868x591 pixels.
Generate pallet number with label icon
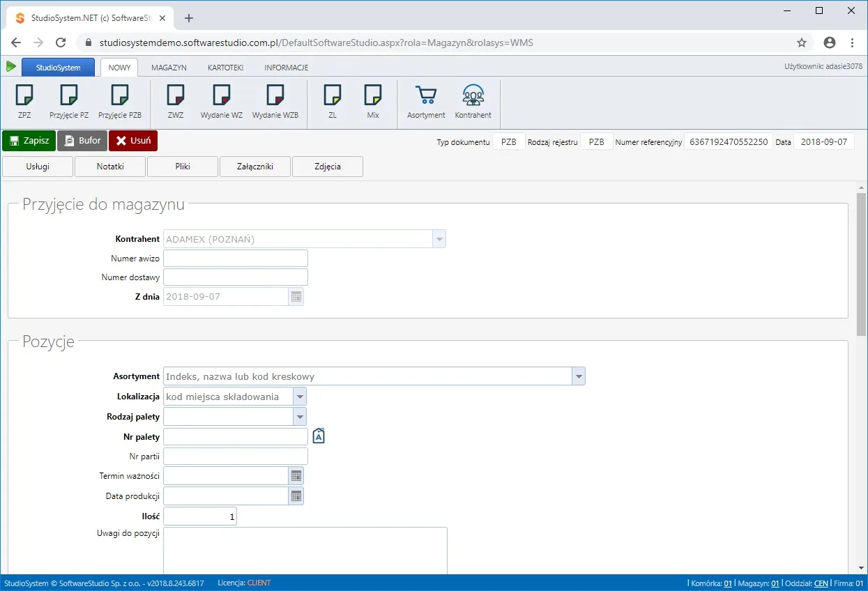coord(319,436)
